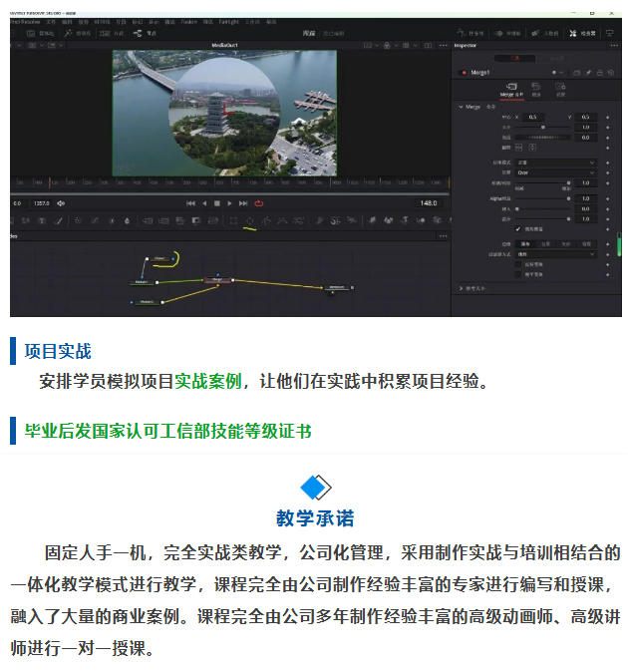Open the Fusion menu in menu bar
The height and width of the screenshot is (672, 628).
click(189, 19)
